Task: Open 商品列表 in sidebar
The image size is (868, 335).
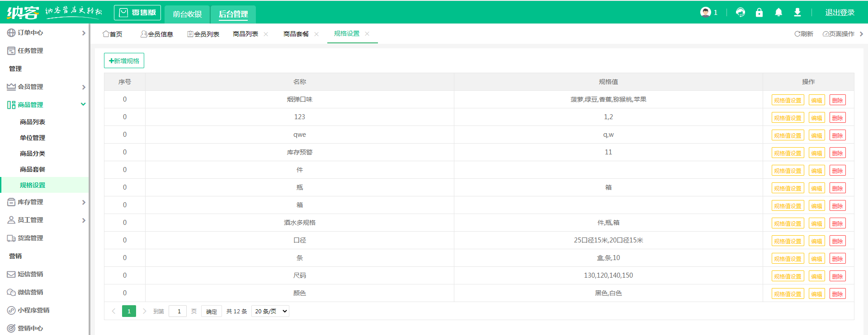Action: point(33,122)
